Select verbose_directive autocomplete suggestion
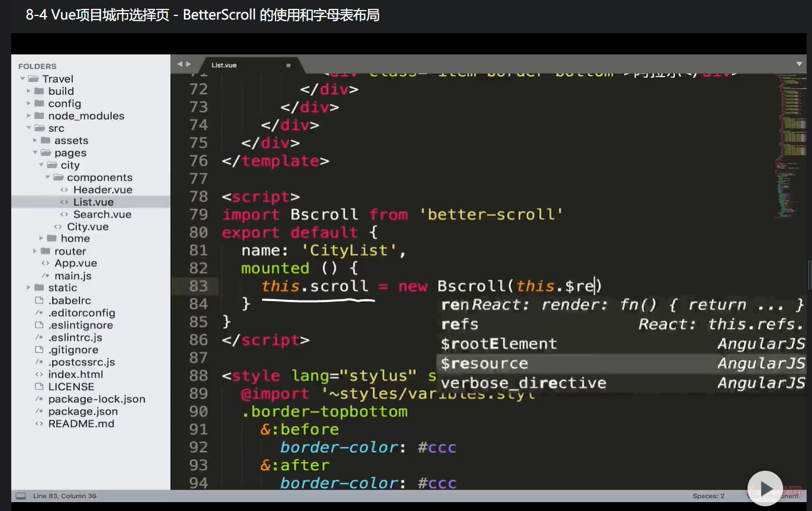Viewport: 812px width, 511px height. (x=622, y=383)
